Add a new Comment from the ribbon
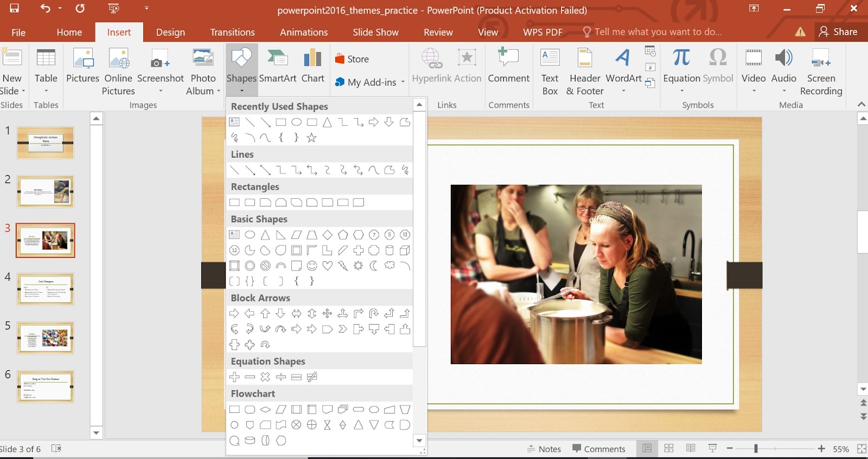This screenshot has width=868, height=459. coord(509,65)
